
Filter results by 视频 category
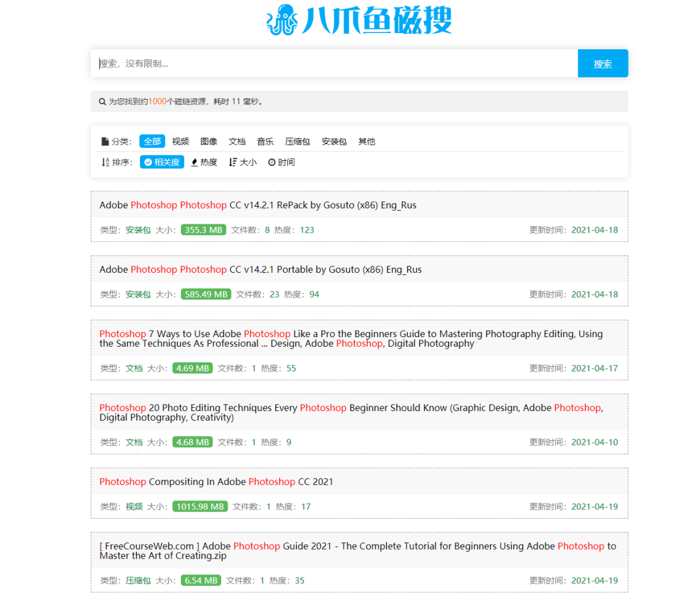point(180,141)
